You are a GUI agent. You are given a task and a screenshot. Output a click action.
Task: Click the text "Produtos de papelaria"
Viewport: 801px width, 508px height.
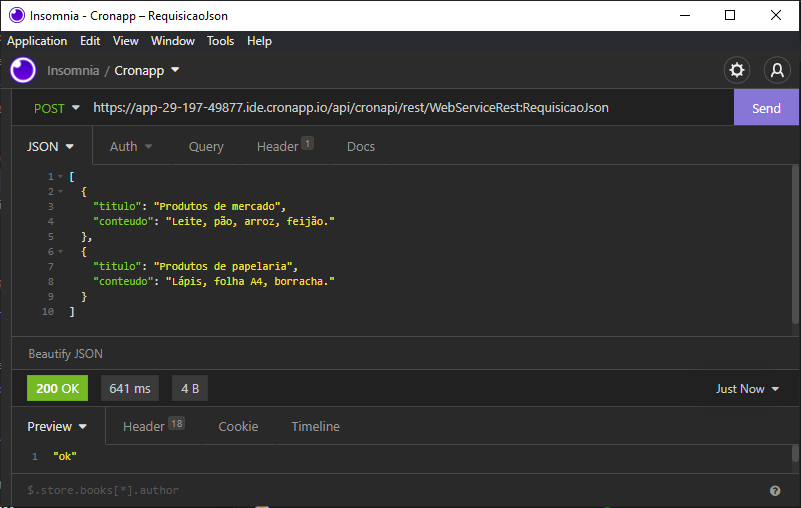[x=223, y=266]
